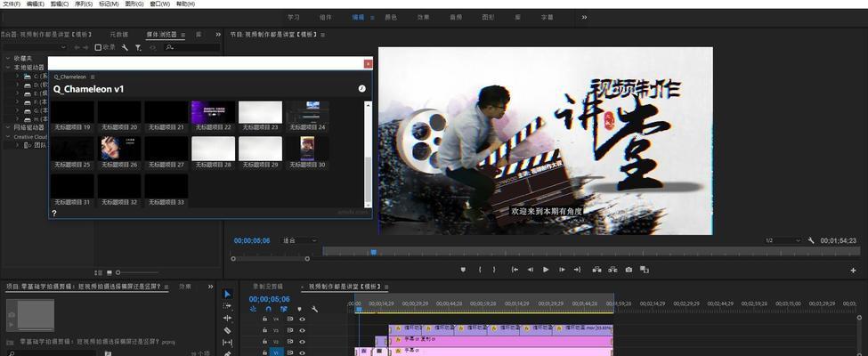Select the Razor tool
This screenshot has height=356, width=868.
pos(228,330)
